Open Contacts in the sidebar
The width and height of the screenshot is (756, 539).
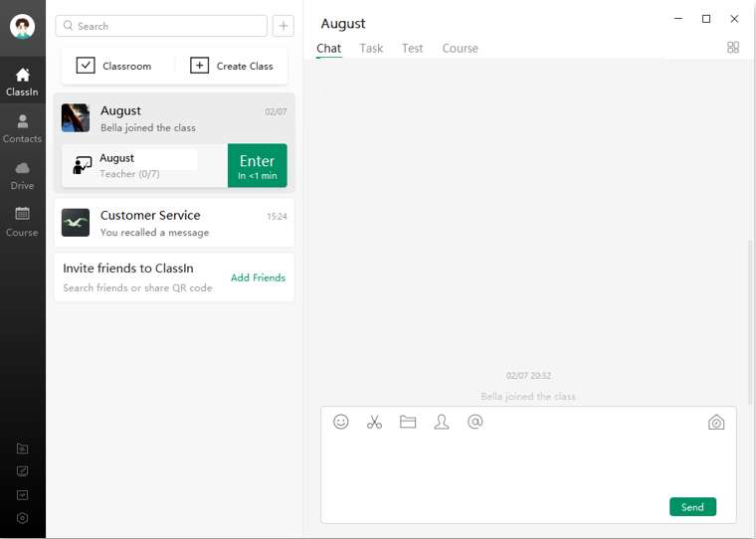point(22,128)
